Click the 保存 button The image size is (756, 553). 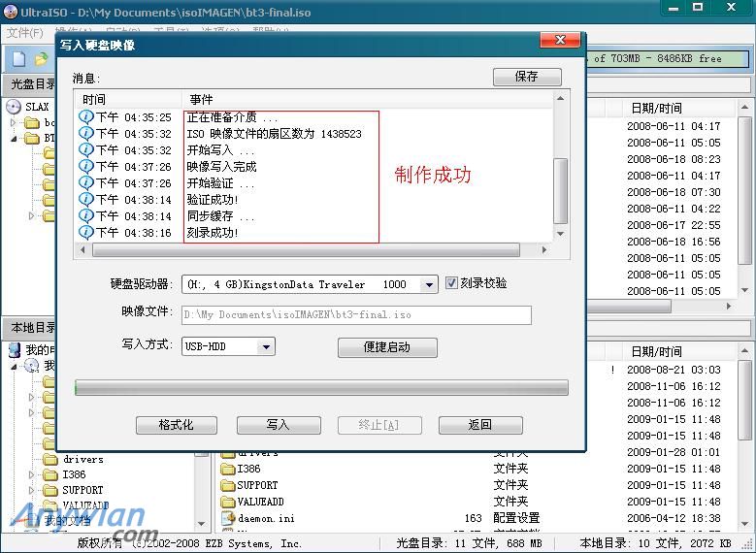pos(526,77)
